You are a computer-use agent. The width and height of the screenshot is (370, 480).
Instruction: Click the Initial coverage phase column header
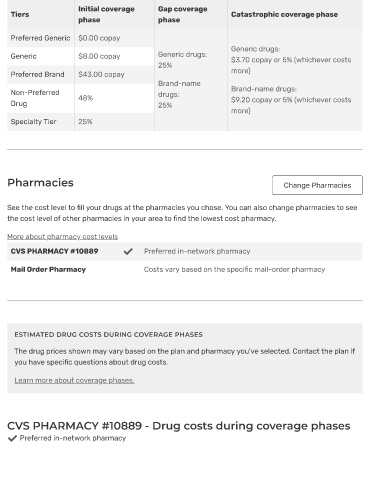click(x=106, y=14)
